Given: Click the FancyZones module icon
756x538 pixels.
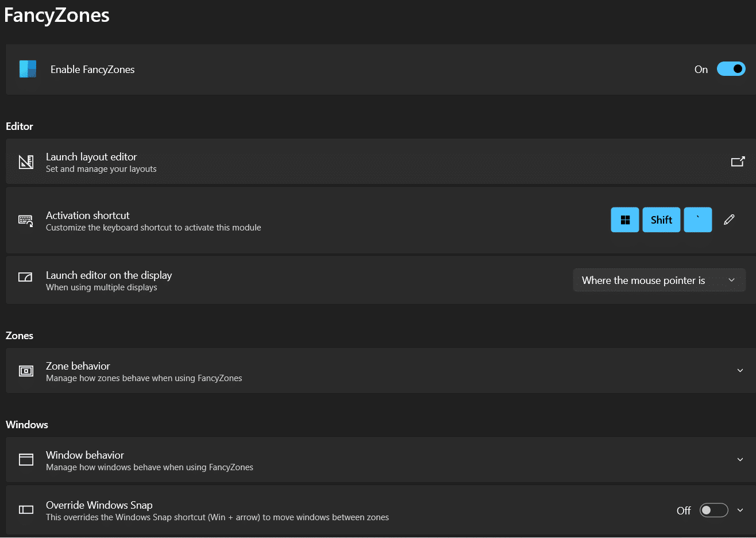Looking at the screenshot, I should (x=28, y=69).
